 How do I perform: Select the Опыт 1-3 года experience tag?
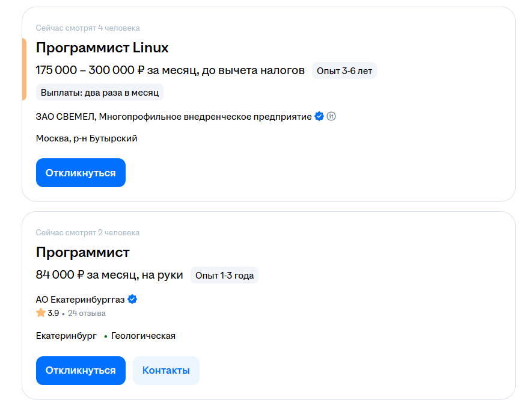224,275
